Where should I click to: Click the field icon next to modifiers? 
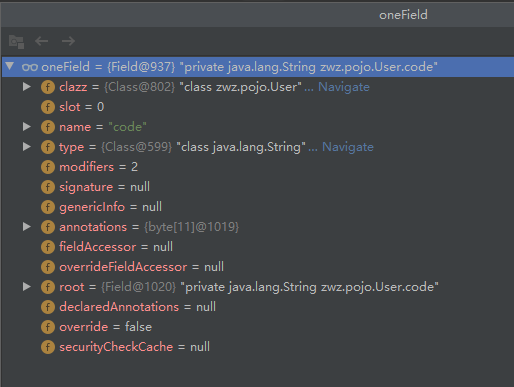pos(48,167)
